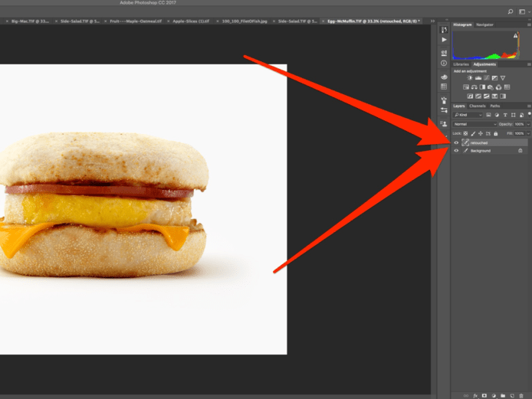Switch to the Channels tab
This screenshot has width=532, height=399.
pyautogui.click(x=477, y=106)
